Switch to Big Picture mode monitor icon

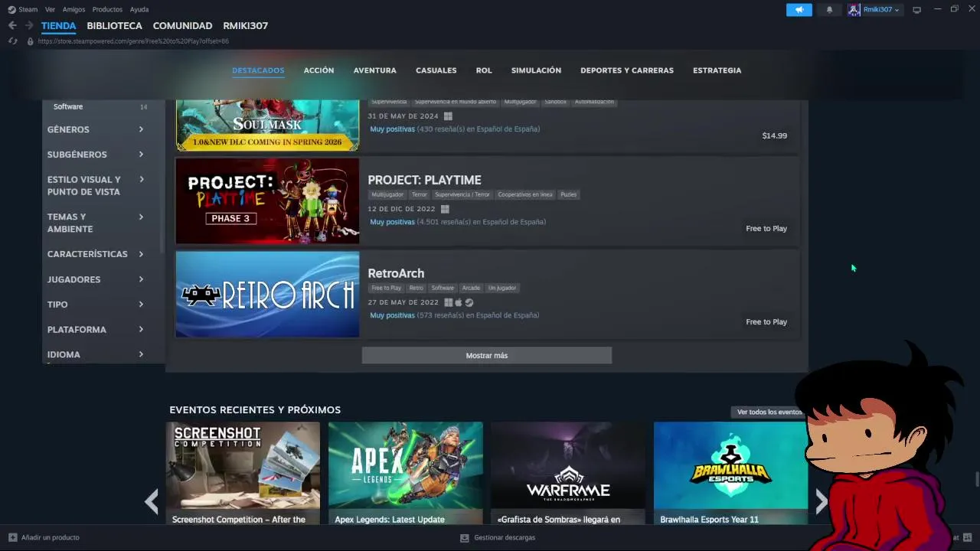[916, 10]
